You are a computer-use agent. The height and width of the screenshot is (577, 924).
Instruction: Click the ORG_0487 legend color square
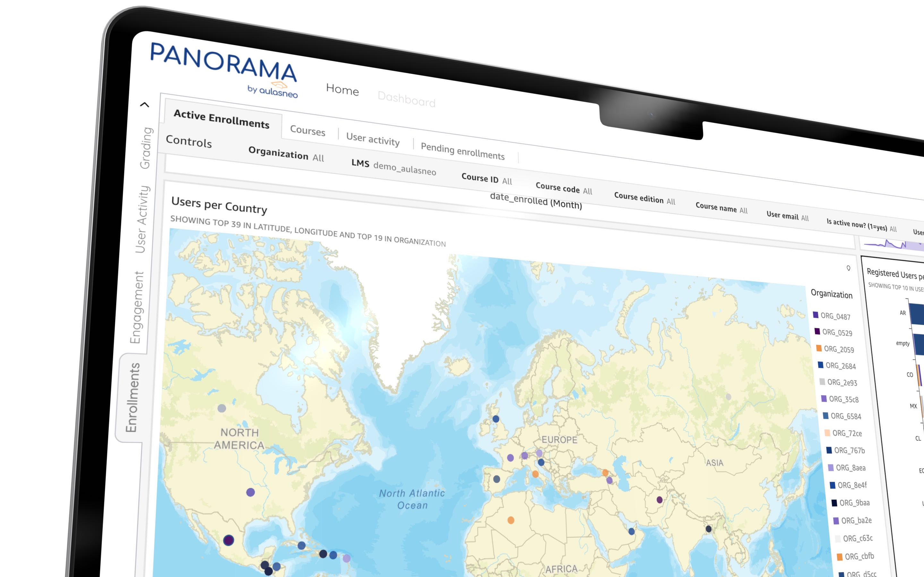click(816, 315)
